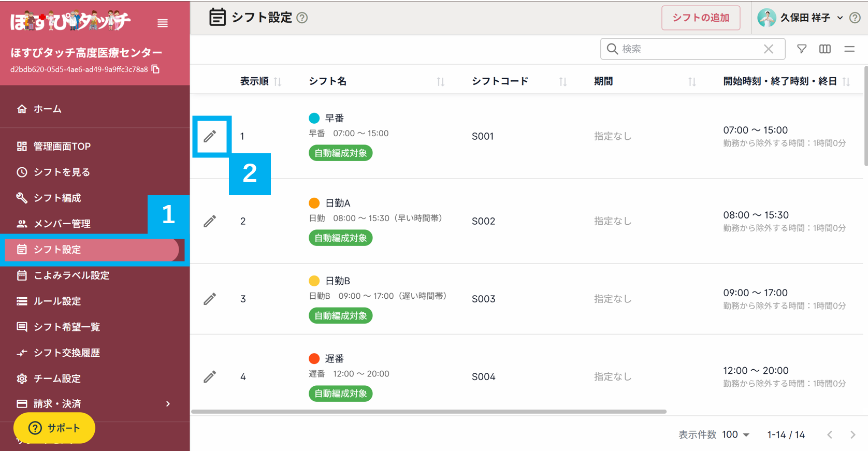The height and width of the screenshot is (451, 868).
Task: Go to the next page arrow
Action: (852, 435)
